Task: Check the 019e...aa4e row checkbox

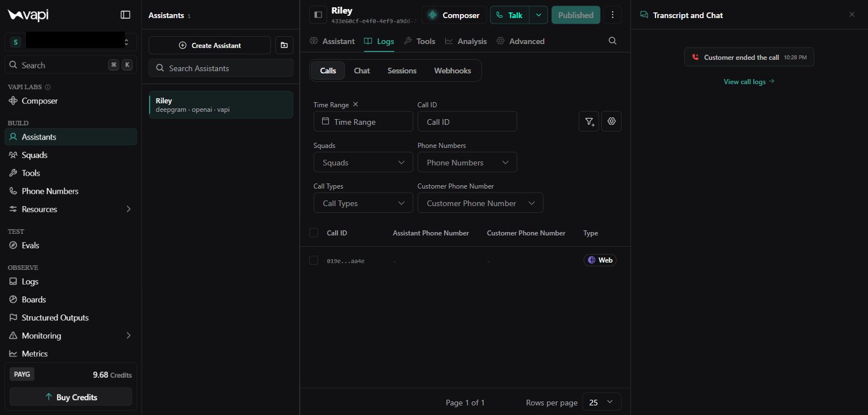Action: click(x=314, y=260)
